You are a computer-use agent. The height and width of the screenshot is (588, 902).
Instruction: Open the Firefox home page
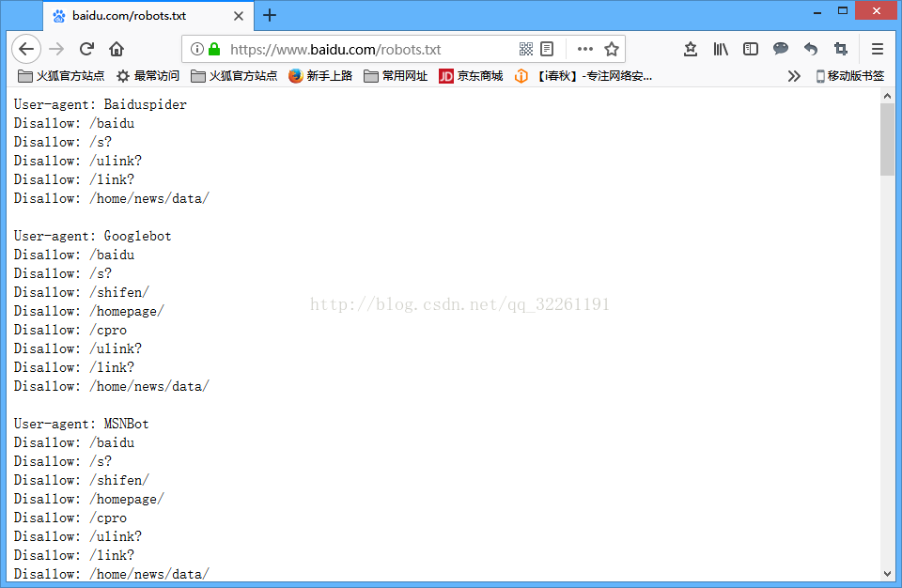tap(117, 49)
